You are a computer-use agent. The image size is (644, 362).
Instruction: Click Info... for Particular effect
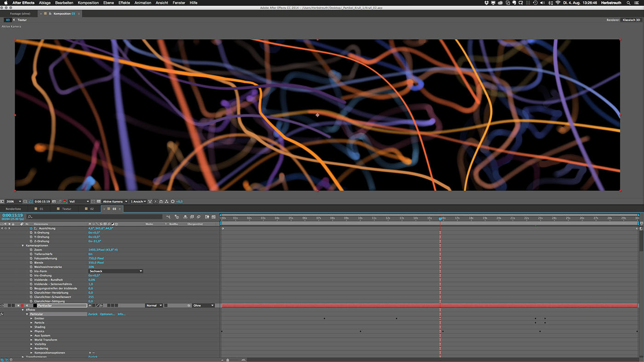pos(121,314)
